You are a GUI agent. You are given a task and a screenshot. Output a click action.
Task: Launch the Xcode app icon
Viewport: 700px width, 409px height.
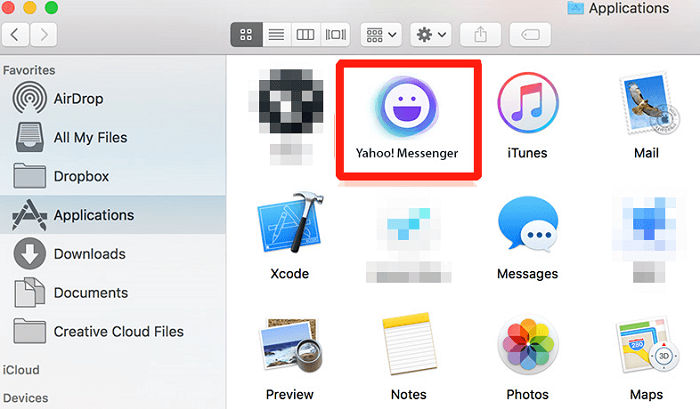[291, 222]
